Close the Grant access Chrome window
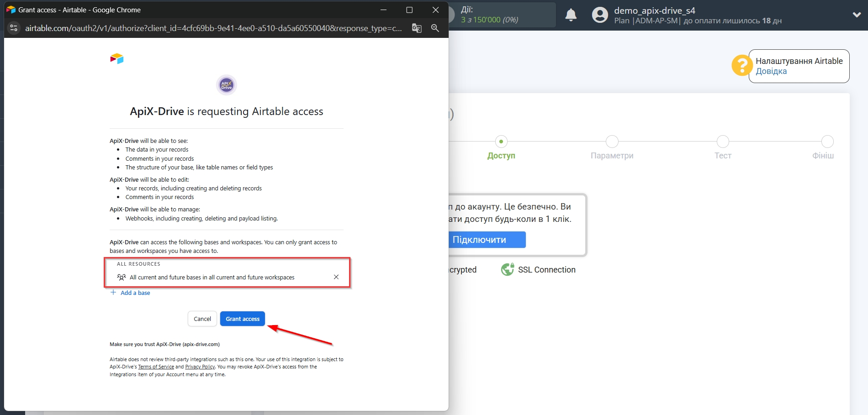868x415 pixels. tap(435, 10)
